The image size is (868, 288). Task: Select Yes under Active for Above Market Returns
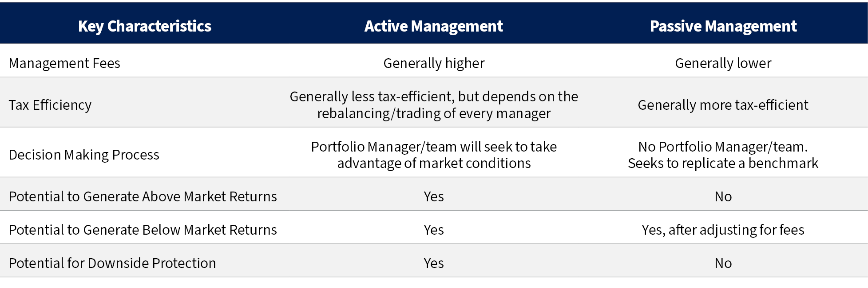point(434,196)
